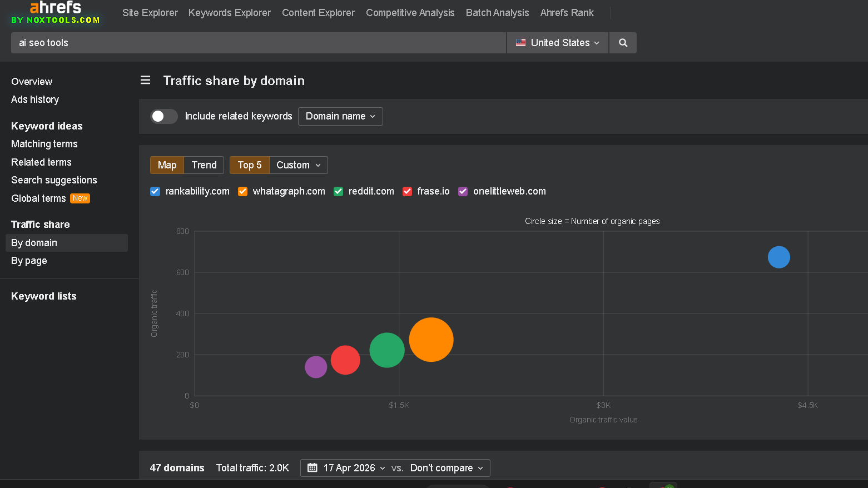
Task: Click the 'Organic traffic value' axis label
Action: coord(603,420)
